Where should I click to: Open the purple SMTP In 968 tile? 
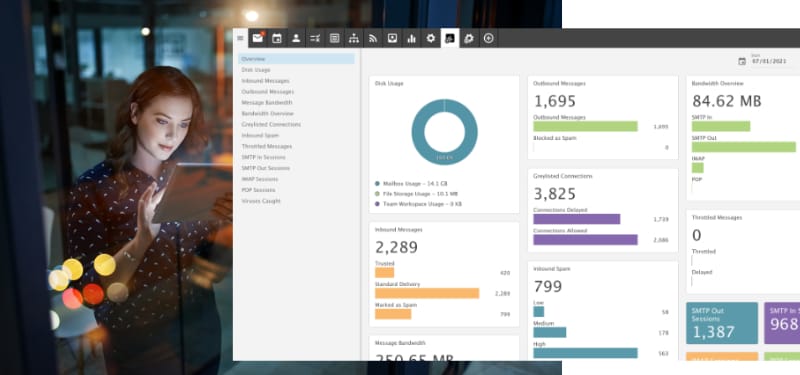coord(782,323)
